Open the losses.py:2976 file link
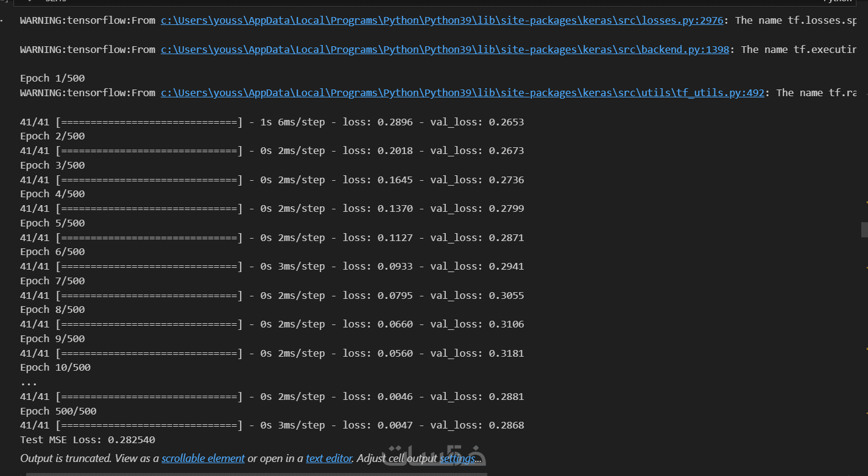This screenshot has width=868, height=476. 442,21
